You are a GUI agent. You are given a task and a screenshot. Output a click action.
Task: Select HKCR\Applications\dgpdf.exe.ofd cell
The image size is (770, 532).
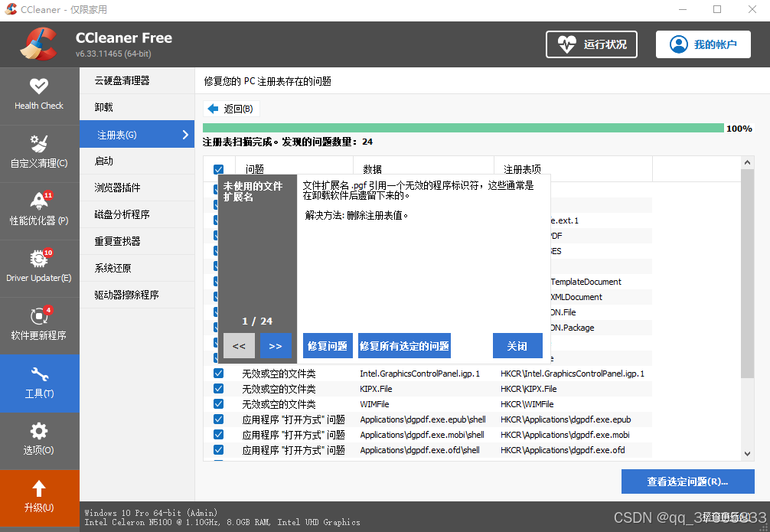tap(563, 450)
